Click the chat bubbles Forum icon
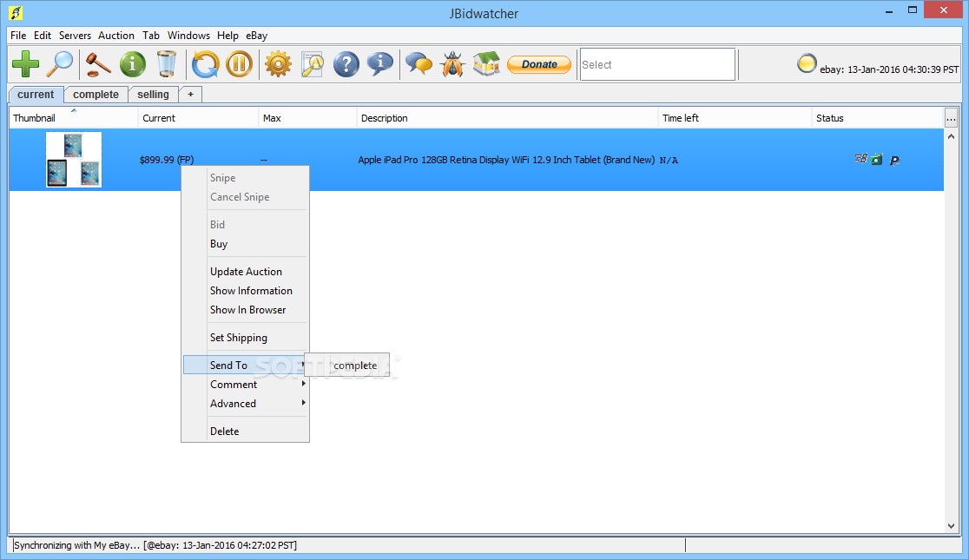Screen dimensions: 969x560 pos(419,64)
